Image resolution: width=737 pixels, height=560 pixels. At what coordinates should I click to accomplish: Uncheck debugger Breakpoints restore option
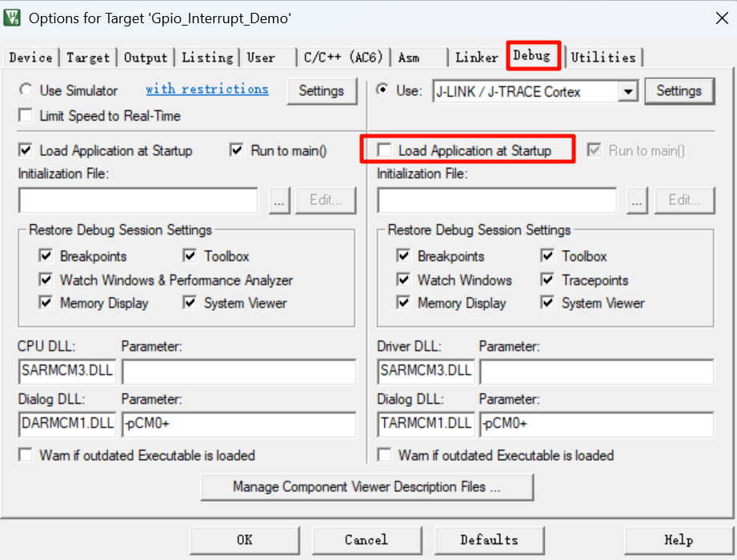(403, 256)
